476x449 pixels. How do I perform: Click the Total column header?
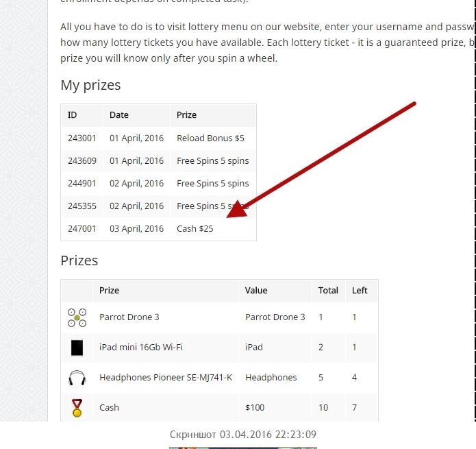[328, 291]
